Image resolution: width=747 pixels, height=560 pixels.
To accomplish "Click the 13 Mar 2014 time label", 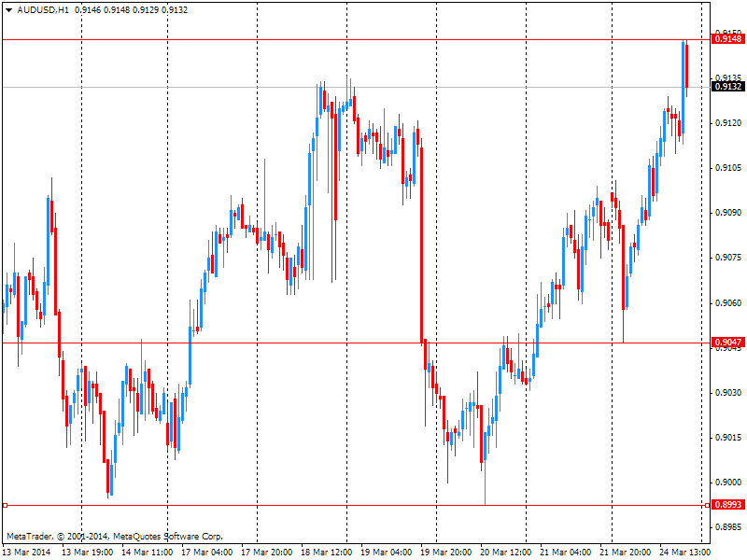I will coord(28,553).
